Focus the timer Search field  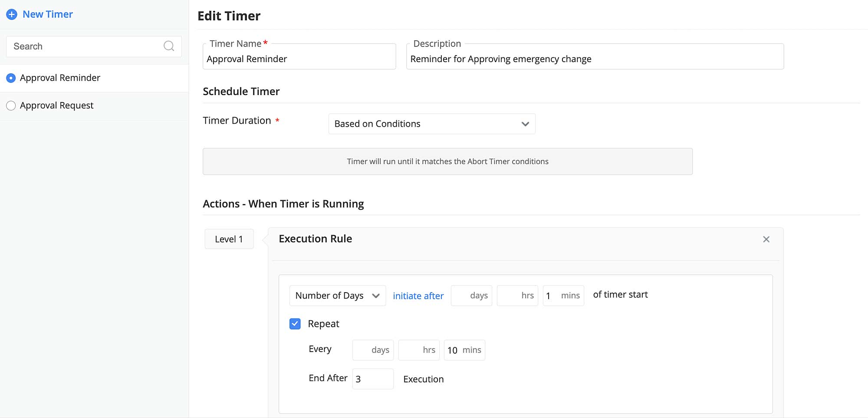tap(85, 46)
